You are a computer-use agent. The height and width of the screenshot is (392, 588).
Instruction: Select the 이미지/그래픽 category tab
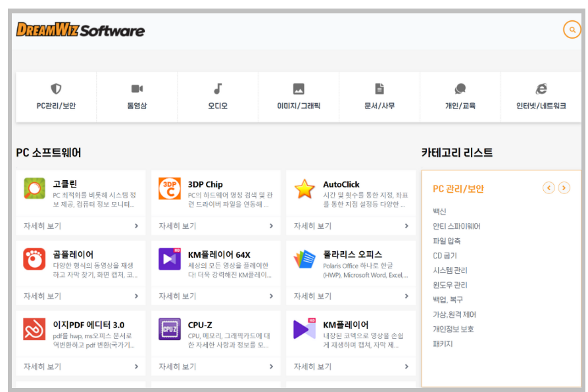pyautogui.click(x=299, y=97)
